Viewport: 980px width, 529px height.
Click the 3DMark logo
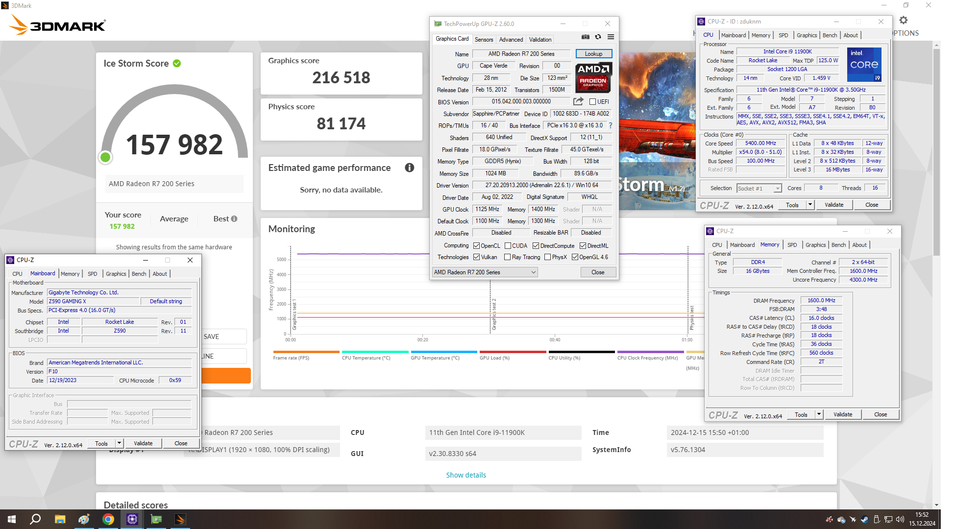click(x=58, y=24)
